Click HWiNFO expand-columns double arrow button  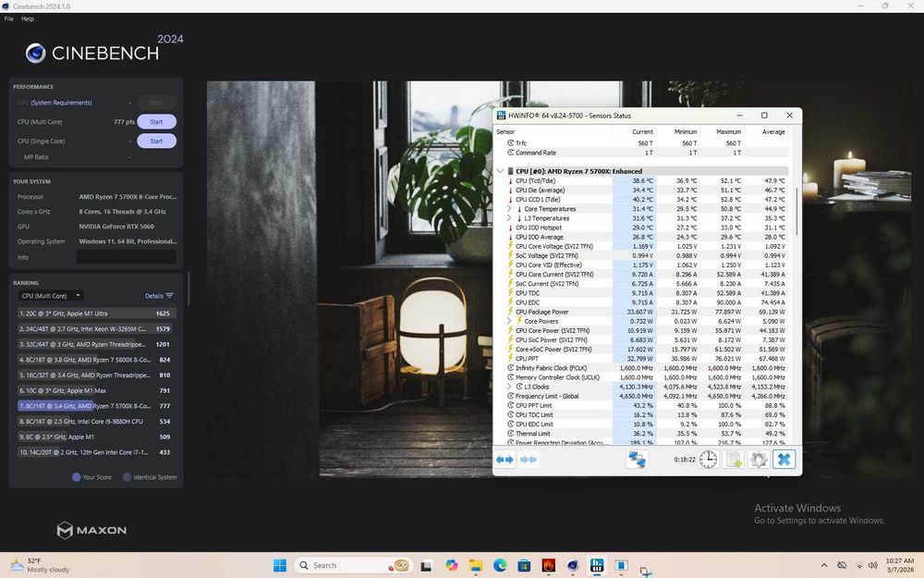click(x=505, y=460)
